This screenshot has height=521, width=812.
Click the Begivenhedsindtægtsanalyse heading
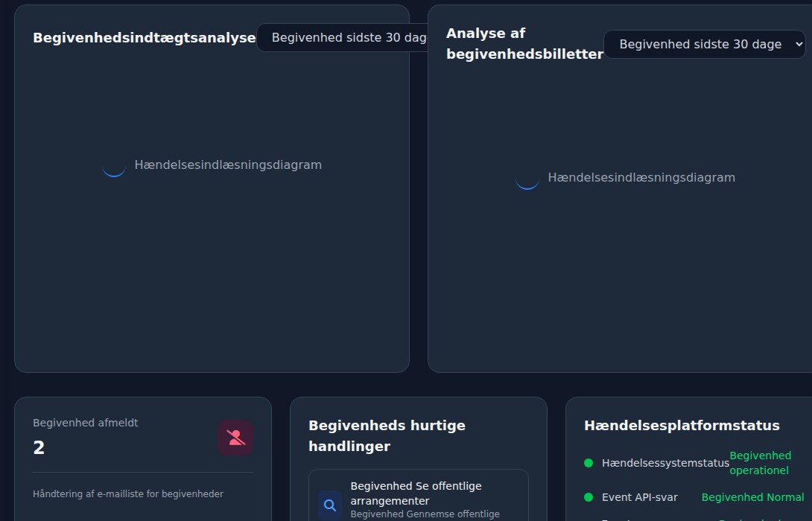tap(144, 38)
